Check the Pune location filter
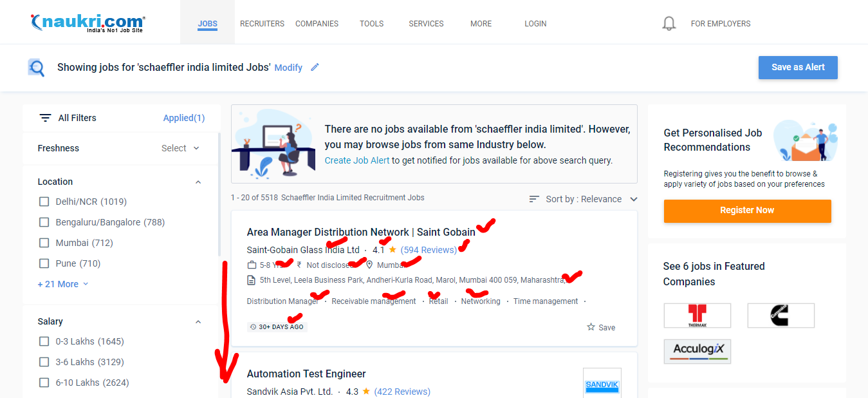The image size is (868, 398). 44,263
